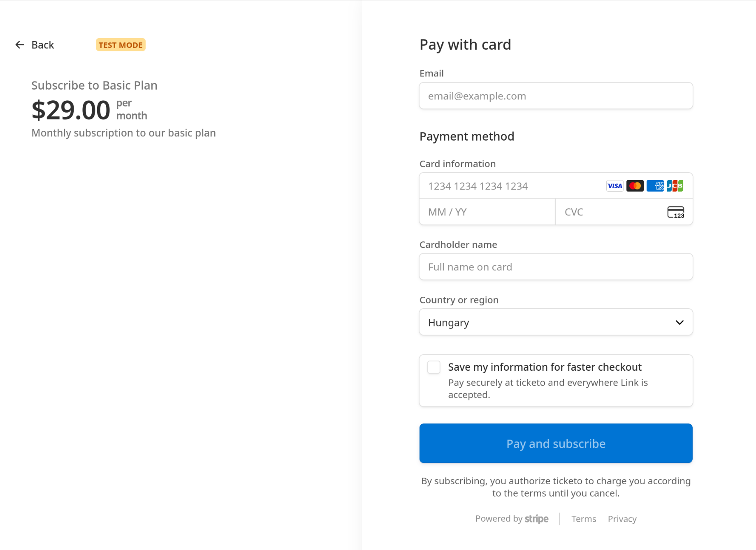This screenshot has height=550, width=756.
Task: Click the JCB card brand icon
Action: tap(675, 186)
